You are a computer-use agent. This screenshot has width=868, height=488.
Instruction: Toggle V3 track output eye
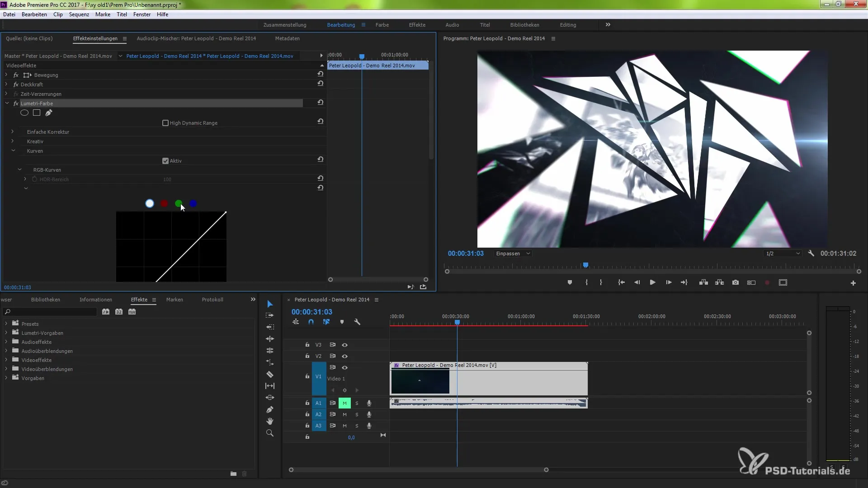(344, 345)
